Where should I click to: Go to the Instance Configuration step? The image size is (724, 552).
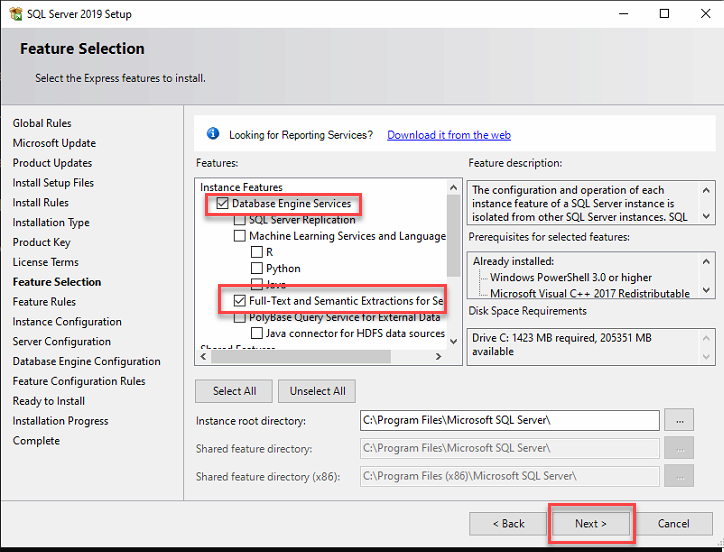click(67, 322)
